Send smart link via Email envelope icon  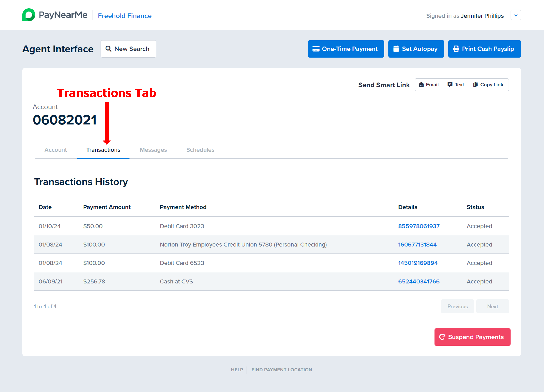click(x=421, y=85)
